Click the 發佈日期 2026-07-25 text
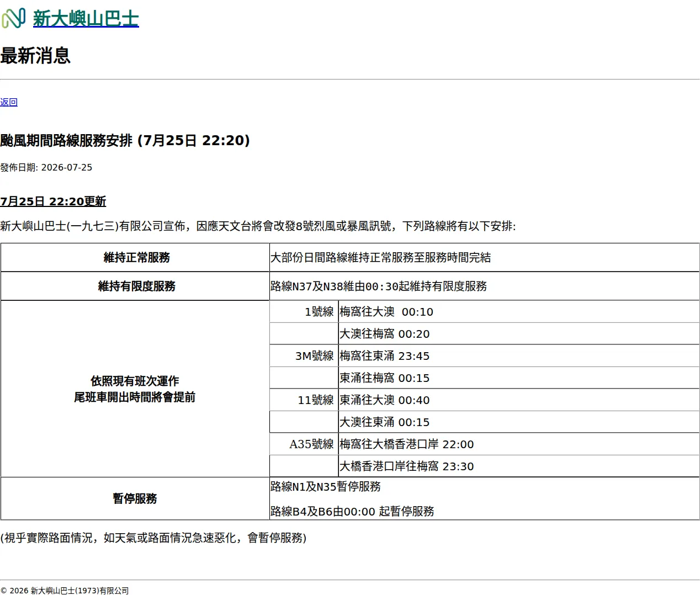Viewport: 700px width, 595px height. click(46, 167)
